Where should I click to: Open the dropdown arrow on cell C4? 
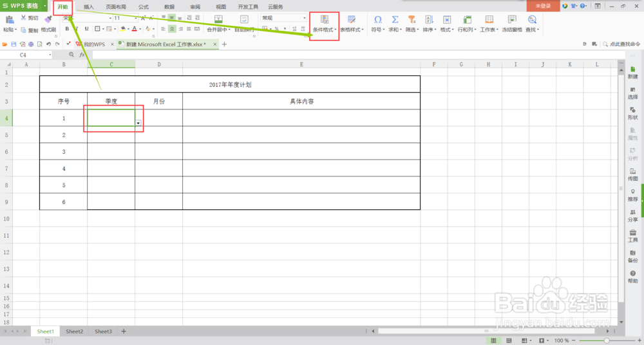click(x=138, y=123)
